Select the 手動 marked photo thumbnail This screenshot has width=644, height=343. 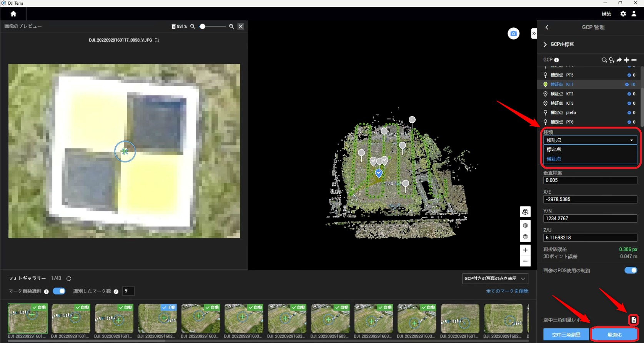tap(157, 318)
